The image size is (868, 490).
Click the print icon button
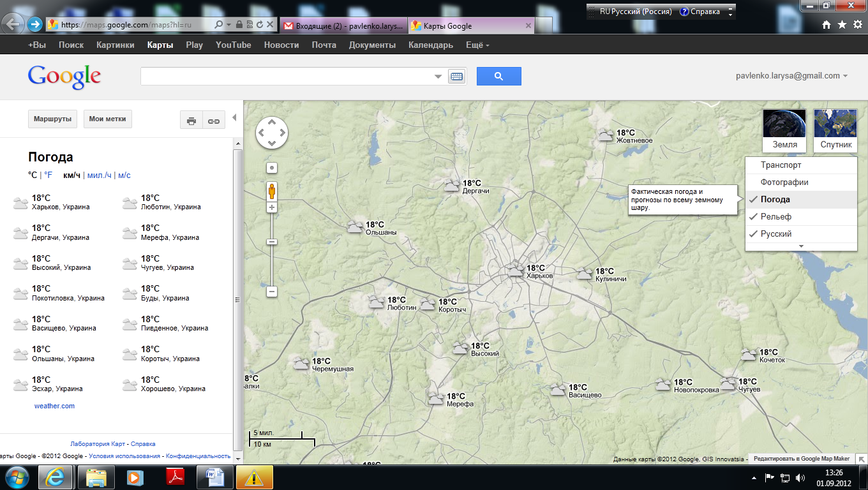coord(191,120)
